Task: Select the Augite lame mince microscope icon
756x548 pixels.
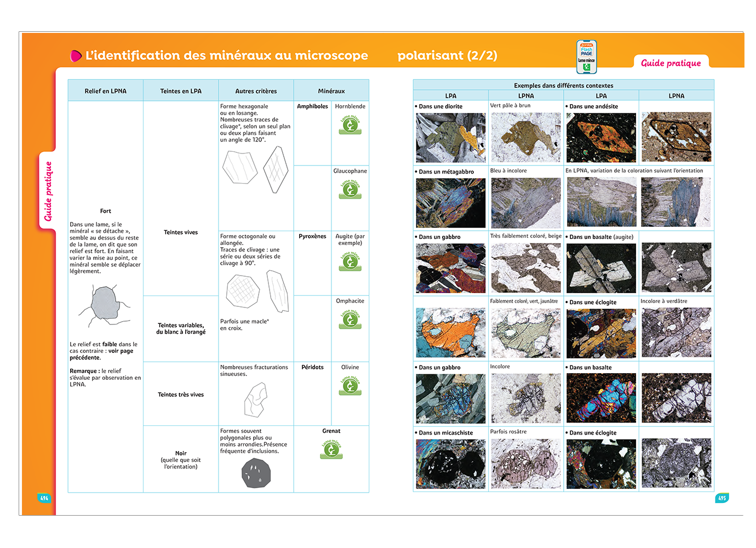Action: [350, 261]
